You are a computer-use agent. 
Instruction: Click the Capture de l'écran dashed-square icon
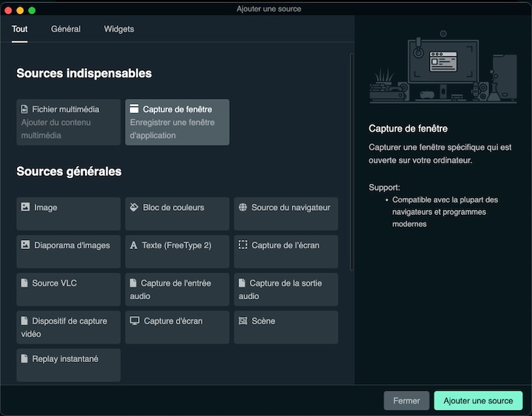[242, 245]
